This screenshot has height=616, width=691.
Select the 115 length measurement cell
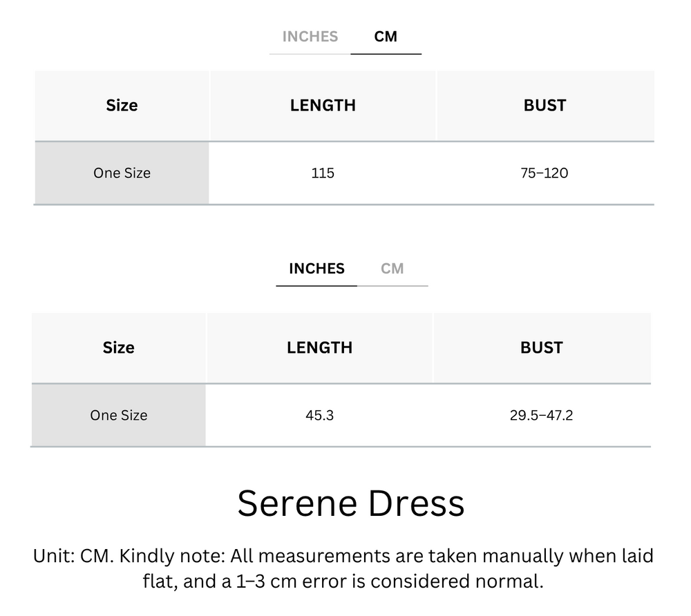click(x=323, y=173)
